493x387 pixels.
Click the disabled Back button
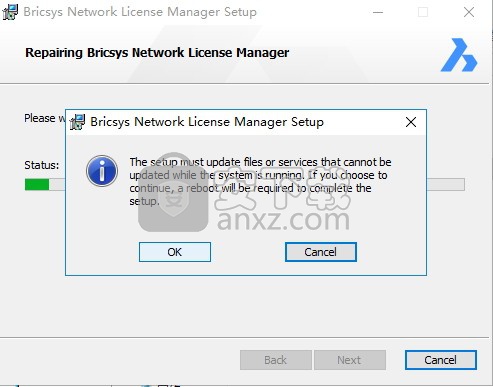tap(276, 360)
